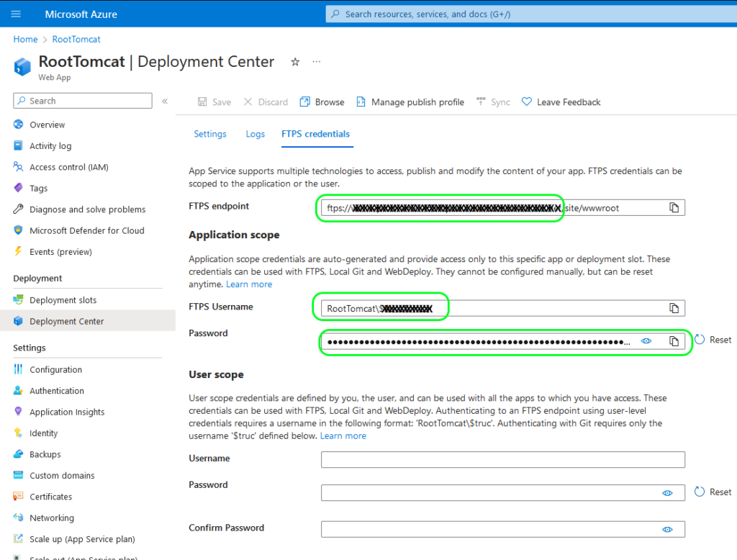Focus the top Azure search bar

tap(531, 14)
